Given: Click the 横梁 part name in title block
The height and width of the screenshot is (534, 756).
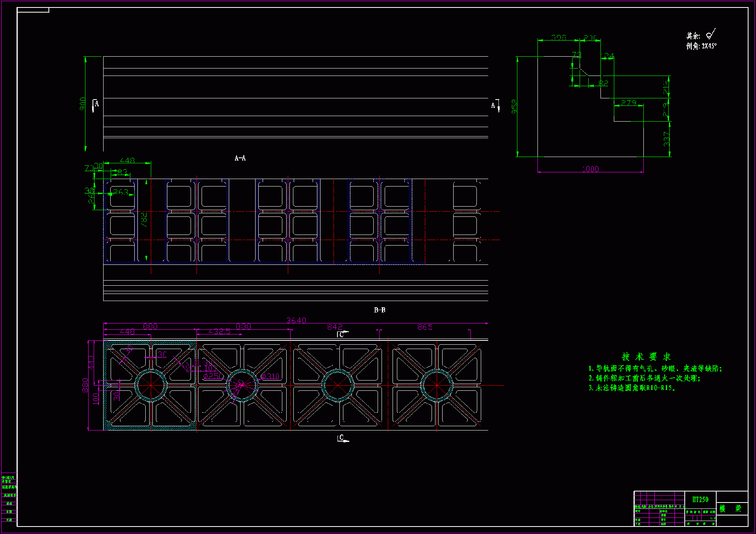Looking at the screenshot, I should tap(731, 508).
